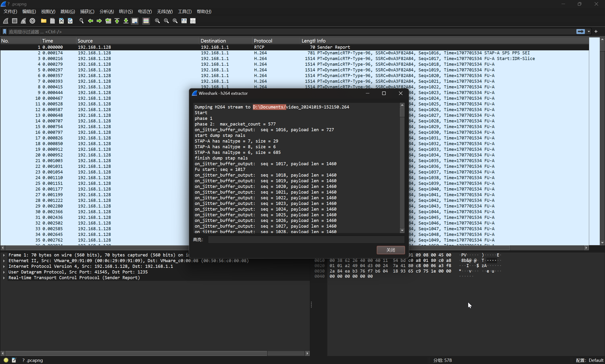The height and width of the screenshot is (364, 605).
Task: Toggle auto-scroll during live capture
Action: [x=135, y=21]
